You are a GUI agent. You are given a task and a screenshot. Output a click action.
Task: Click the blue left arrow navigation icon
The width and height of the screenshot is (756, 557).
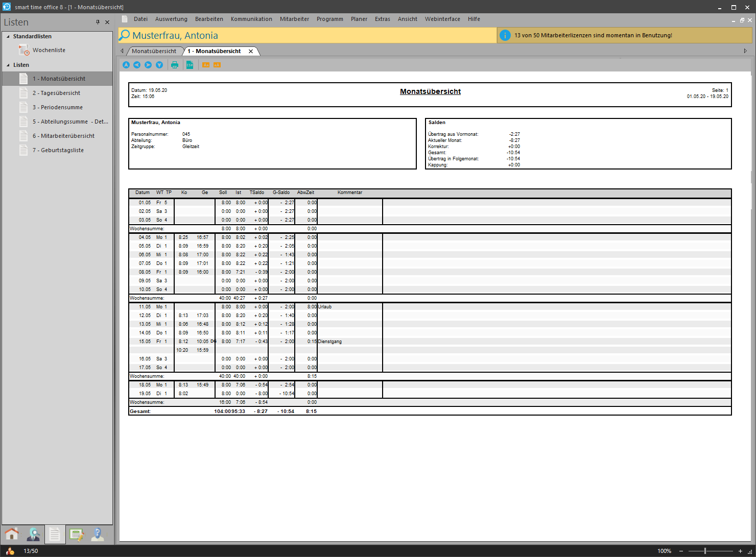[x=137, y=65]
